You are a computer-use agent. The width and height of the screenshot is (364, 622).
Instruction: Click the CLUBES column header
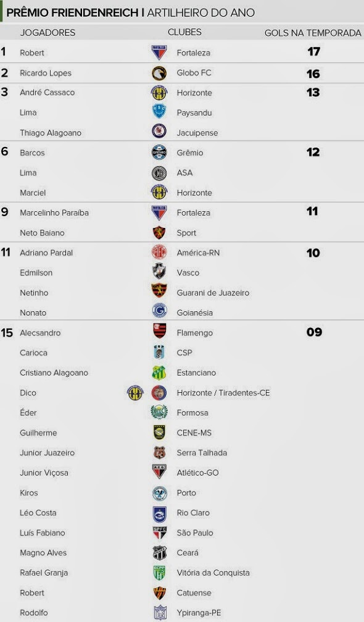(x=184, y=32)
